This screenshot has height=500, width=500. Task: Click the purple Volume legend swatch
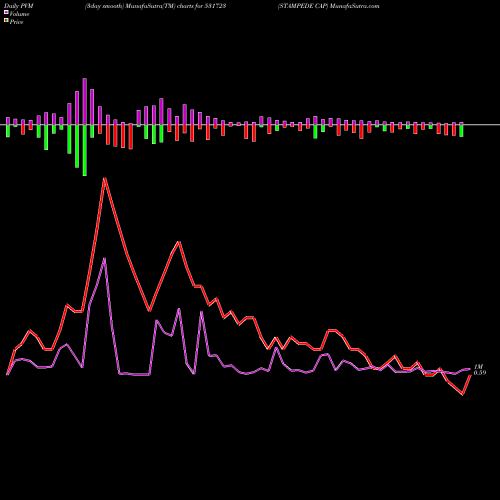tap(6, 12)
